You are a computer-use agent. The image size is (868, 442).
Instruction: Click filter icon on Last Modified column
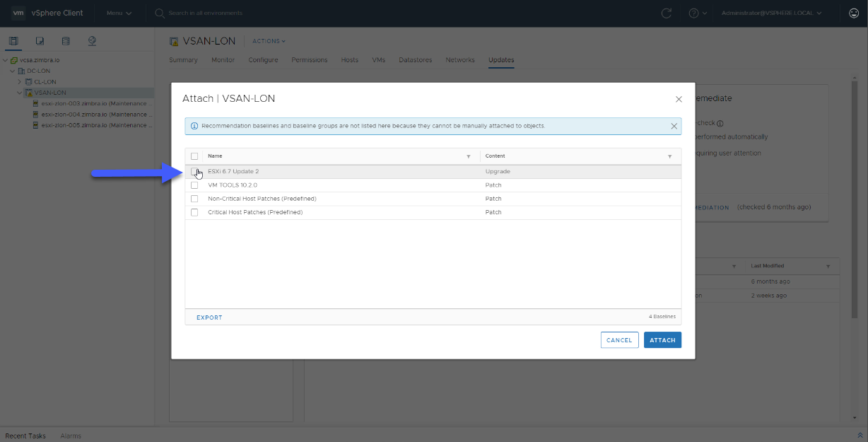[828, 266]
